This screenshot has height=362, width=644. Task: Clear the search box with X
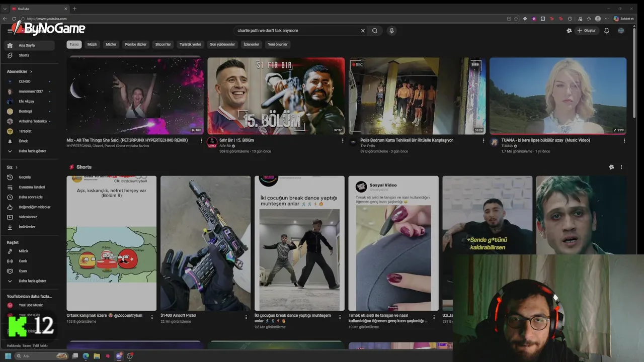coord(363,31)
